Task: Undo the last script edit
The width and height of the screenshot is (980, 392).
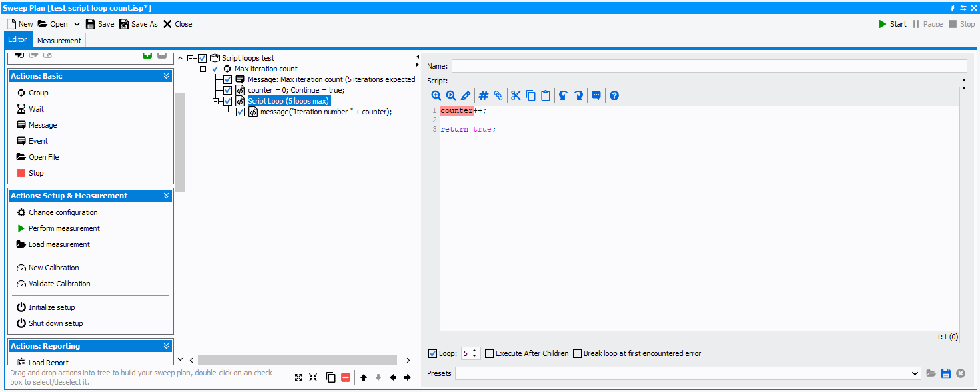Action: point(563,95)
